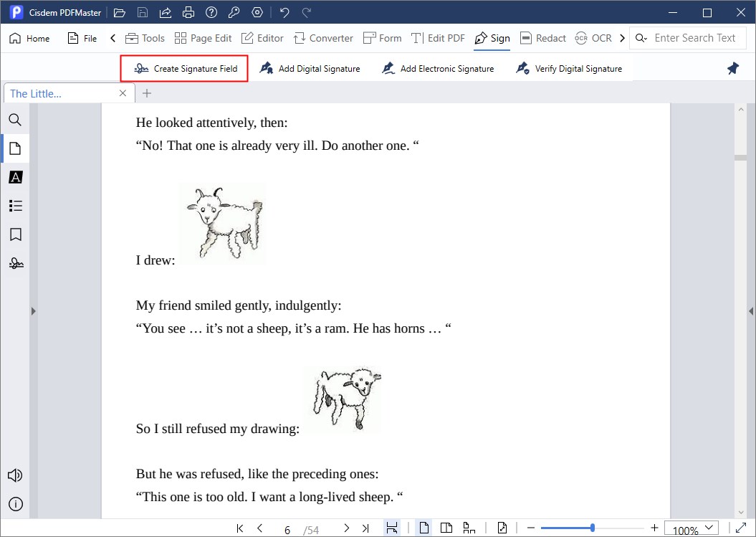
Task: Zoom in with the plus button
Action: [654, 528]
